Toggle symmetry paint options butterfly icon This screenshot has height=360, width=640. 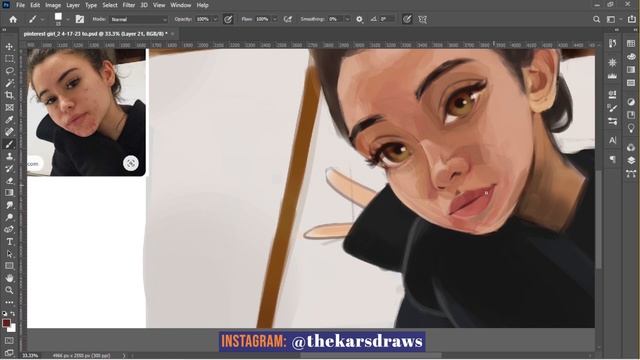pyautogui.click(x=422, y=19)
